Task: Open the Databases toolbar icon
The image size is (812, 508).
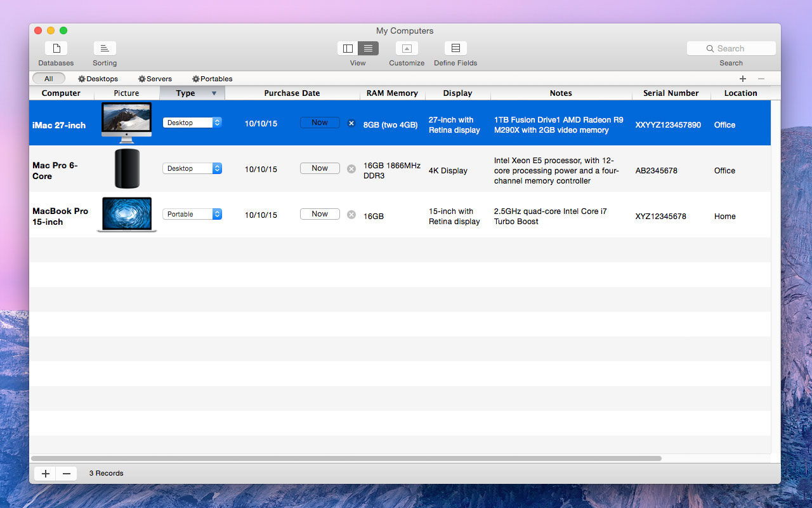Action: (56, 48)
